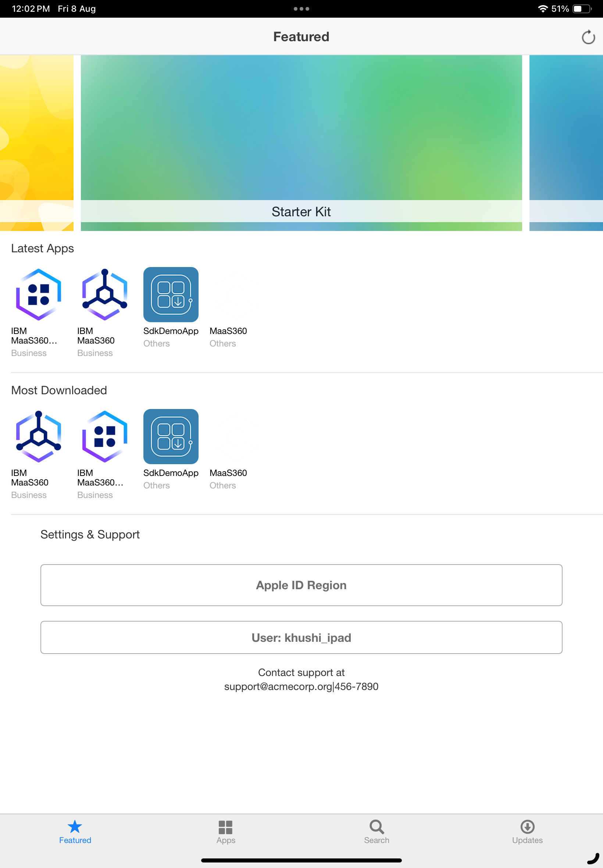Select MaaS360 Others entry under Latest Apps
The width and height of the screenshot is (603, 868).
(x=228, y=337)
